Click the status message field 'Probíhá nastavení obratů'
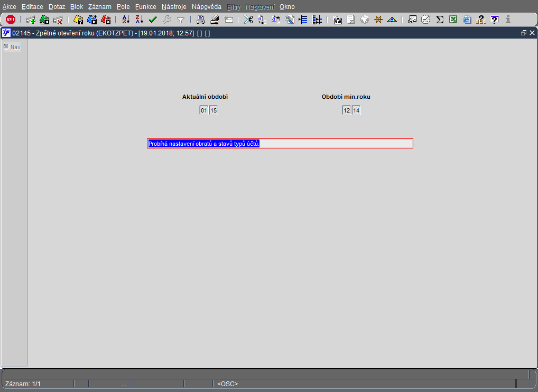The image size is (538, 392). tap(280, 144)
